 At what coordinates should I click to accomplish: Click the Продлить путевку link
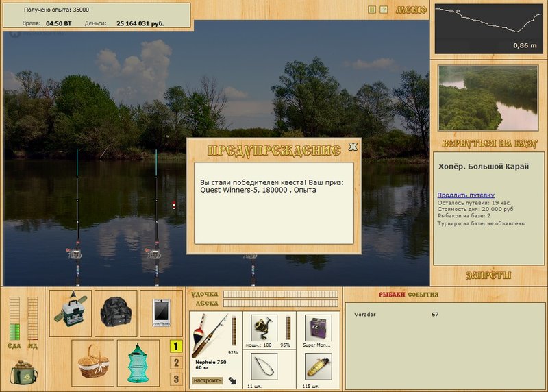point(466,195)
